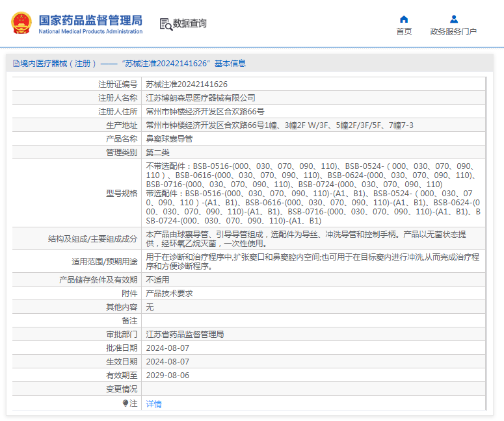Image resolution: width=504 pixels, height=421 pixels.
Task: Click the 产品技术要求 attachment text
Action: point(169,293)
